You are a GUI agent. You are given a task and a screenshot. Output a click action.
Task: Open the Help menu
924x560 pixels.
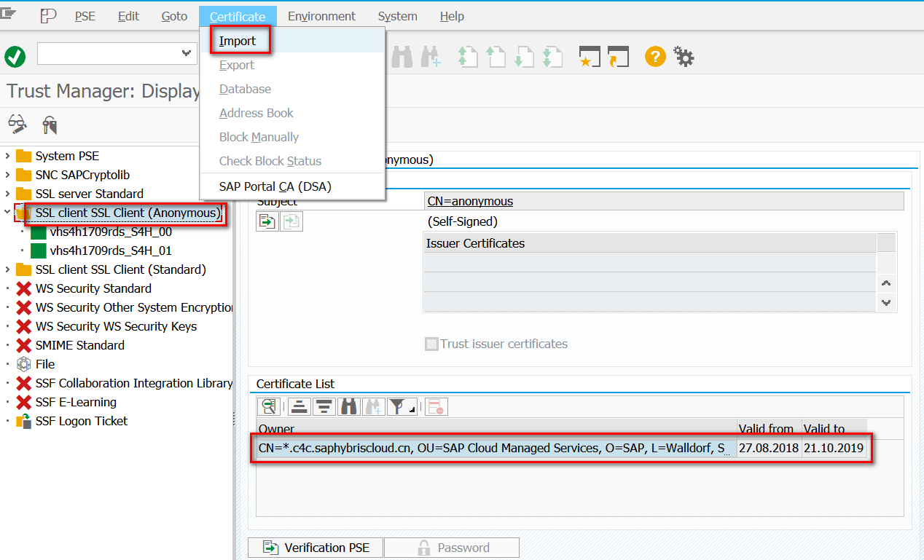tap(452, 16)
